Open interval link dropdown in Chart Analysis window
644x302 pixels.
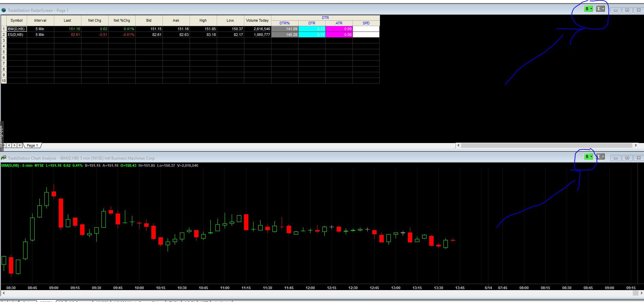(600, 157)
